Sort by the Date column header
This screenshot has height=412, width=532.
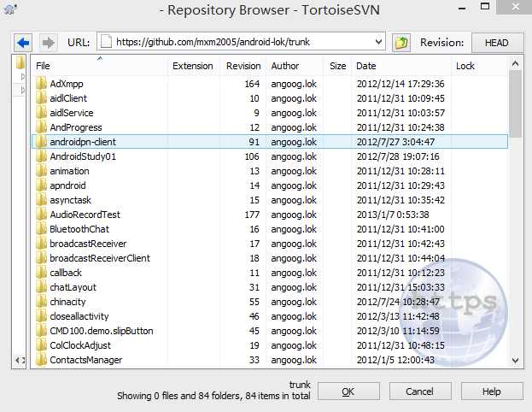click(401, 66)
